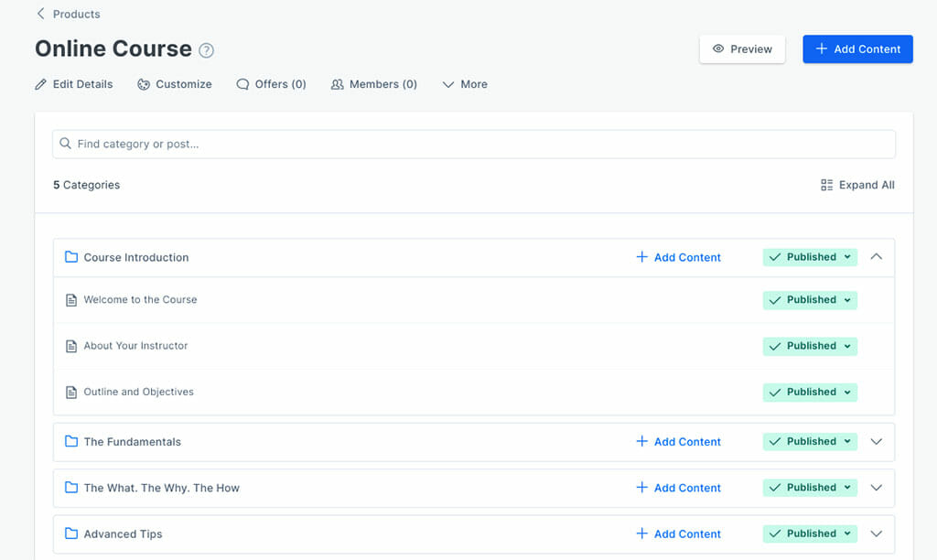Add Content to Advanced Tips
The height and width of the screenshot is (560, 937).
click(x=679, y=533)
